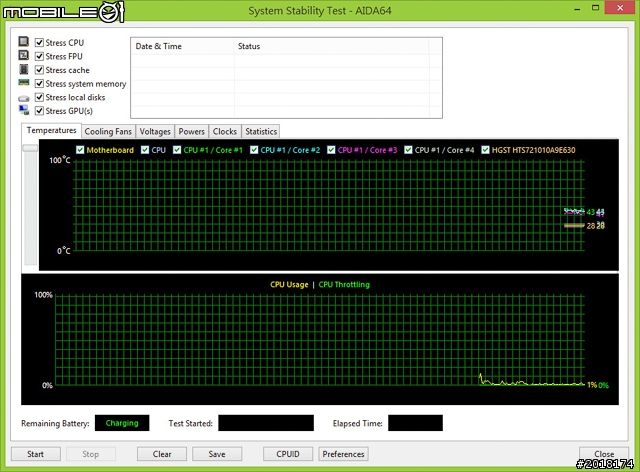Screen dimensions: 640x472
Task: Open the CPUID panel button
Action: tap(288, 454)
